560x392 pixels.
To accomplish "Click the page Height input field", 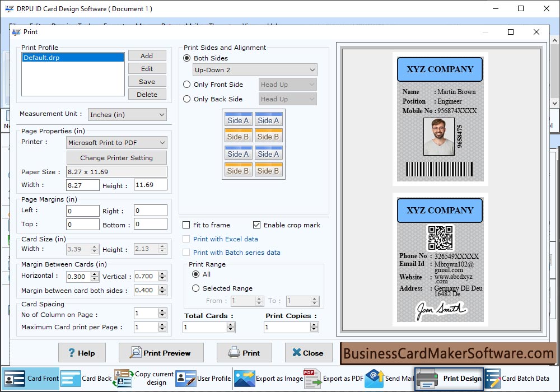I will 150,185.
